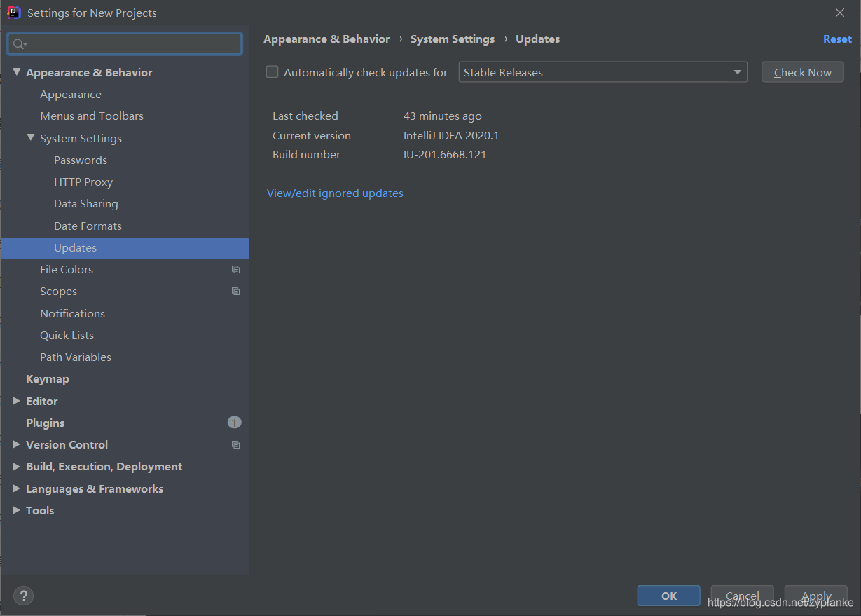The image size is (861, 616).
Task: Expand the Editor section
Action: pyautogui.click(x=16, y=401)
